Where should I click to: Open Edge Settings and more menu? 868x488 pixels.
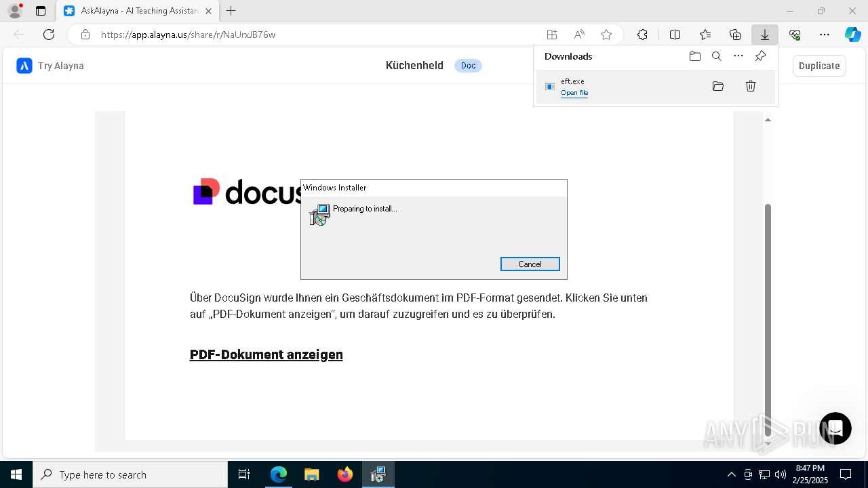tap(825, 35)
